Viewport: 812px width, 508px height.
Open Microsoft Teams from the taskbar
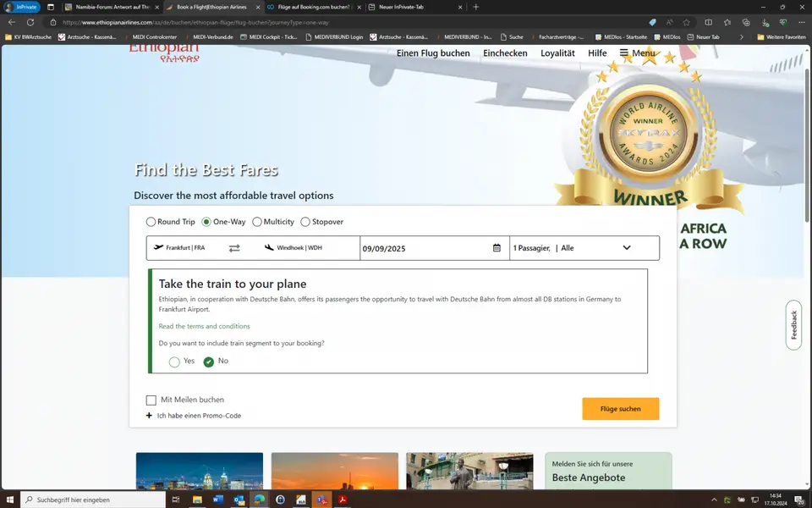point(321,500)
